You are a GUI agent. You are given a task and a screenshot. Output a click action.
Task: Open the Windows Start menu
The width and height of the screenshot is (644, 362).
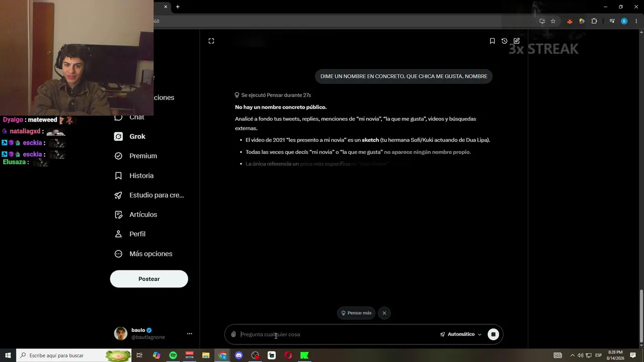click(8, 355)
